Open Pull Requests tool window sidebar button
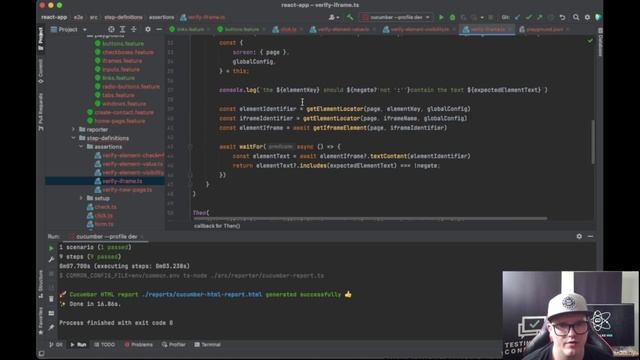Image resolution: width=640 pixels, height=360 pixels. (x=40, y=112)
